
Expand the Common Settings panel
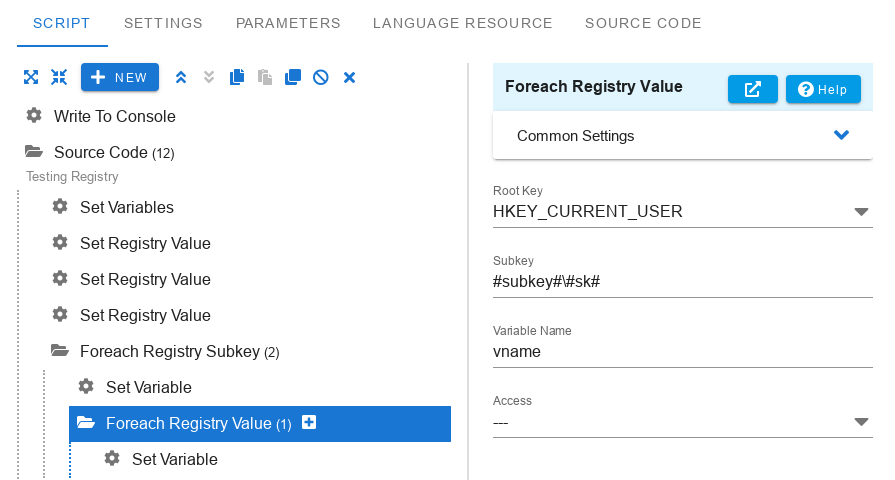click(841, 135)
